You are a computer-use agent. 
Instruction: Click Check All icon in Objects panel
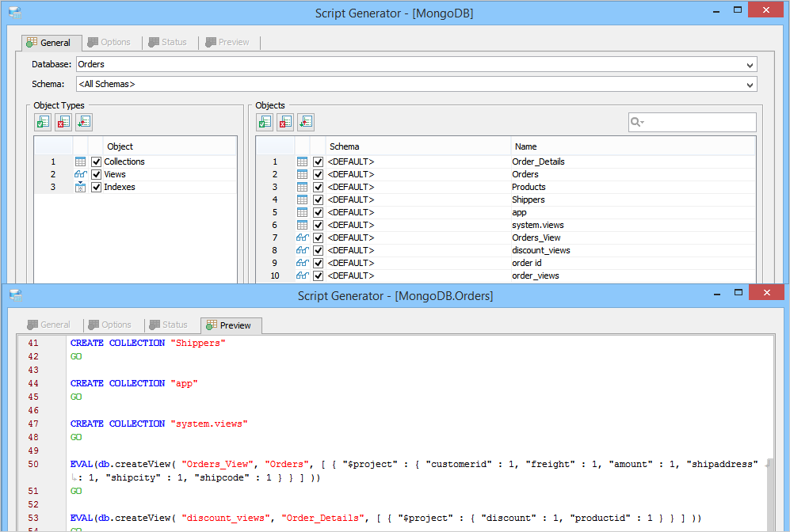click(x=265, y=122)
